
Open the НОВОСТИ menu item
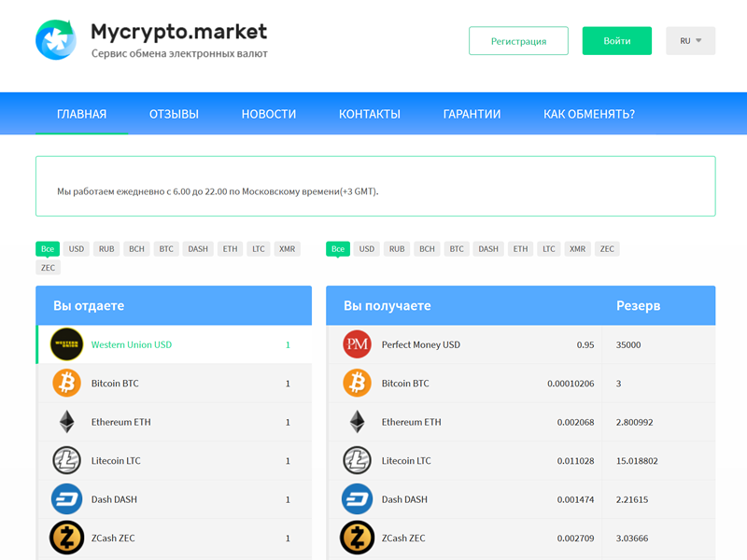click(x=269, y=114)
